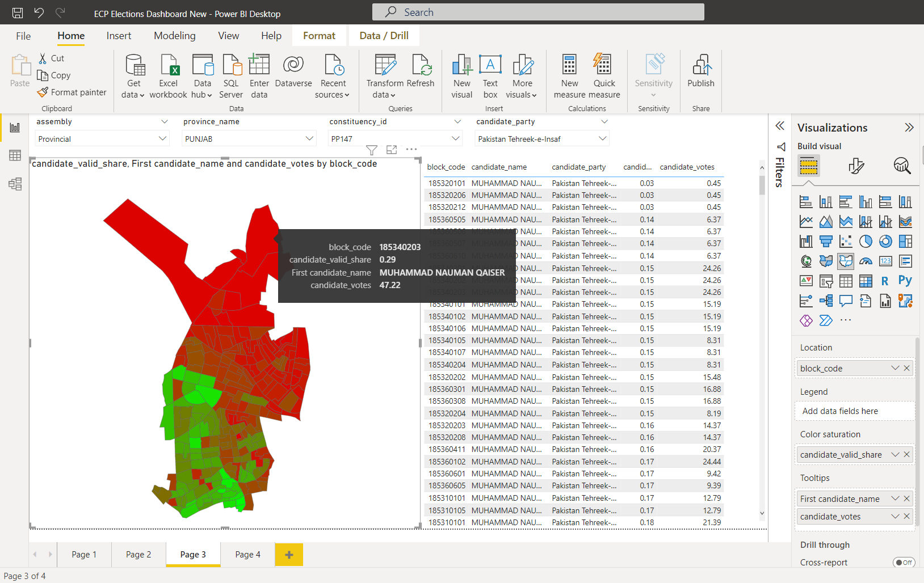
Task: Remove candidate_votes from Tooltips
Action: 907,516
